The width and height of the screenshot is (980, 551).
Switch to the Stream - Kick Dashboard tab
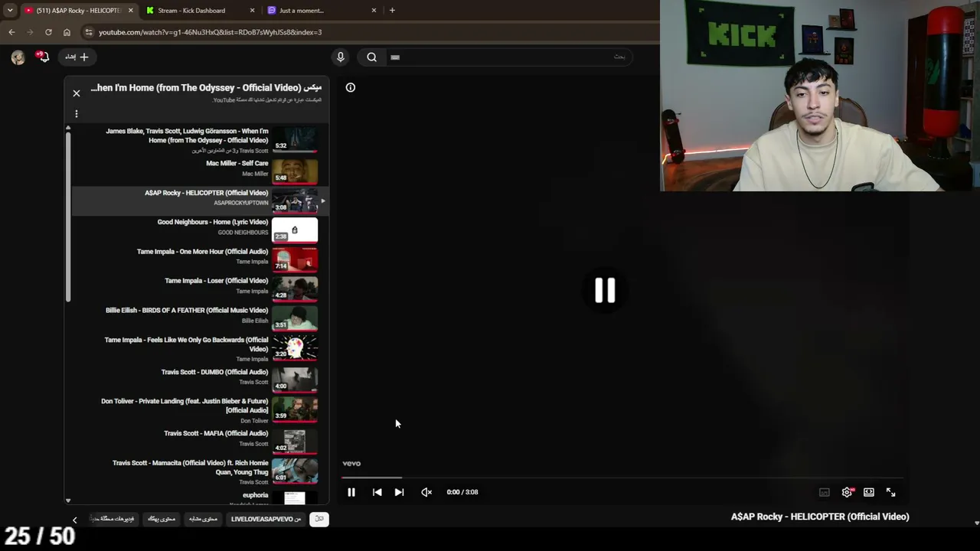[201, 11]
